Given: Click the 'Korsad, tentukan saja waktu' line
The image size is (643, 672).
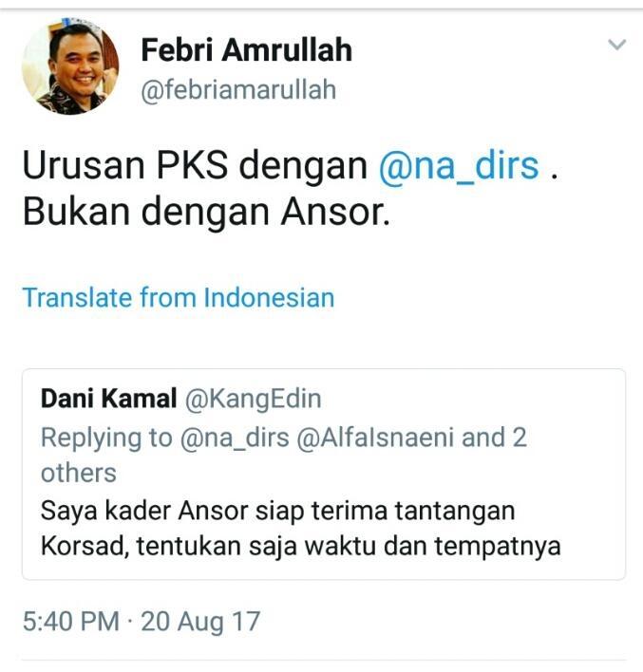Looking at the screenshot, I should tap(301, 547).
